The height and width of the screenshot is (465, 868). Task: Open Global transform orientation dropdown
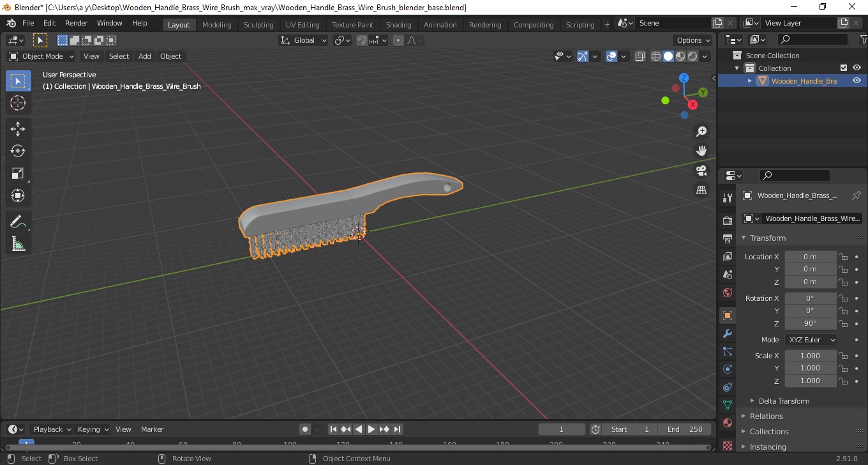304,40
